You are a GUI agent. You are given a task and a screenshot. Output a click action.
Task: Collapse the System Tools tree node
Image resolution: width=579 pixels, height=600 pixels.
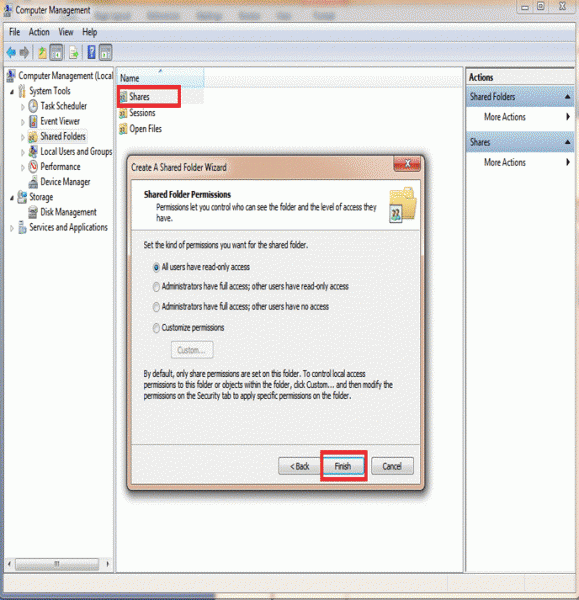coord(12,92)
